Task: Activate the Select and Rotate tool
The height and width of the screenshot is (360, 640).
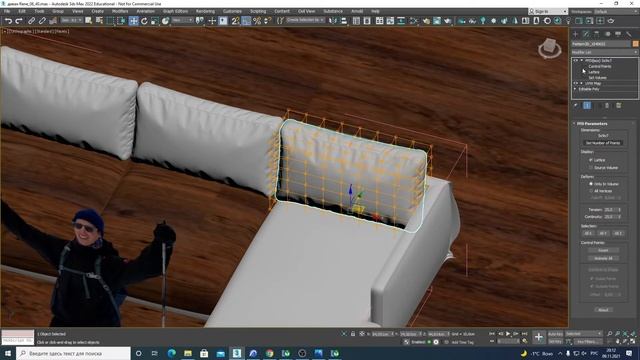Action: point(144,20)
